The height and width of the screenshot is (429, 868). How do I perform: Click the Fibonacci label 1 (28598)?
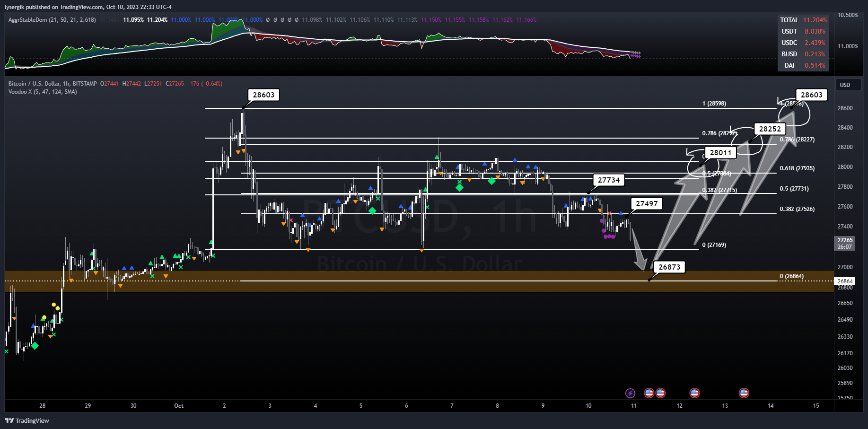point(714,104)
